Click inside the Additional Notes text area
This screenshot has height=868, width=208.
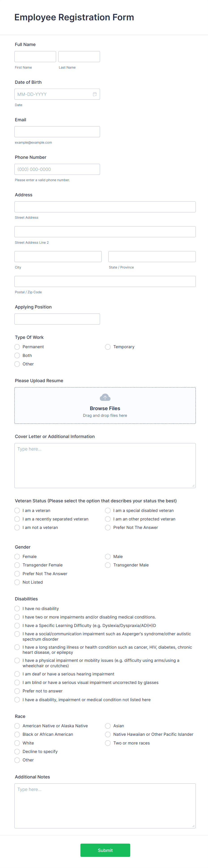pos(105,805)
